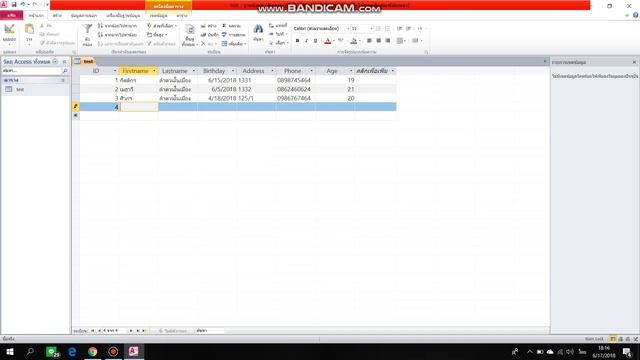This screenshot has width=640, height=360.
Task: Click Spelling check button
Action: [233, 35]
